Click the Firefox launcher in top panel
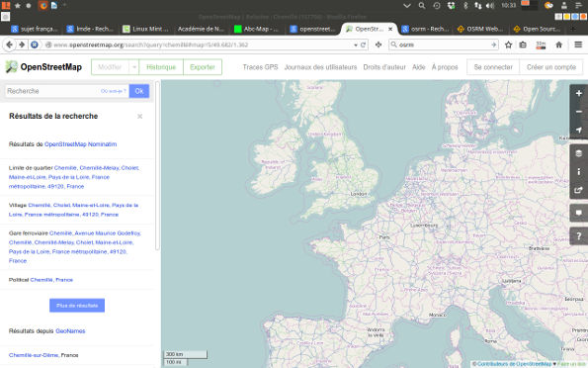This screenshot has height=368, width=588. [x=43, y=5]
